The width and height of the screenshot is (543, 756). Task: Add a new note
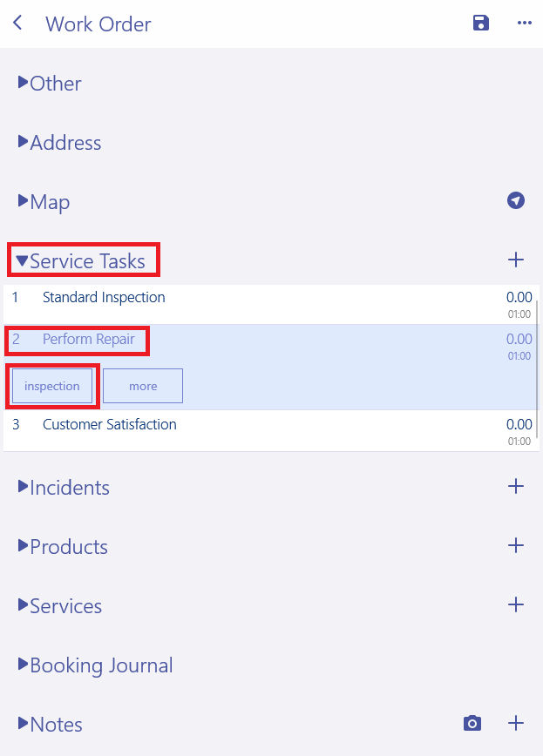coord(516,723)
